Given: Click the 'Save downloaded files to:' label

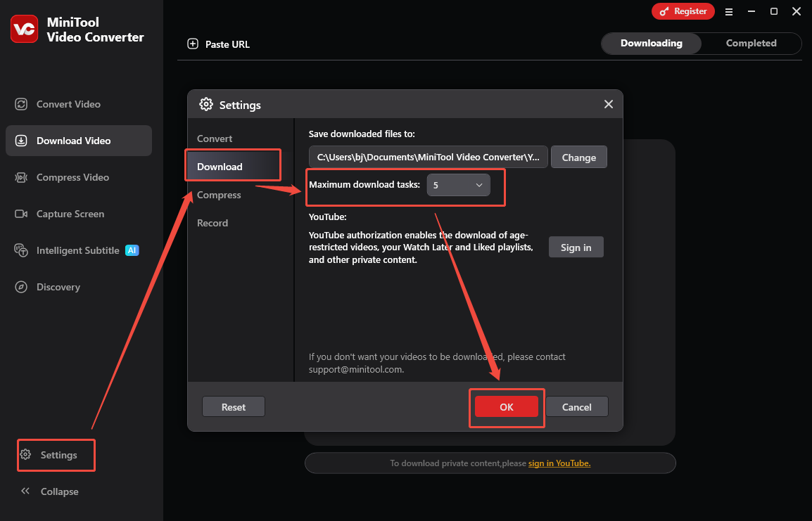Looking at the screenshot, I should (362, 134).
